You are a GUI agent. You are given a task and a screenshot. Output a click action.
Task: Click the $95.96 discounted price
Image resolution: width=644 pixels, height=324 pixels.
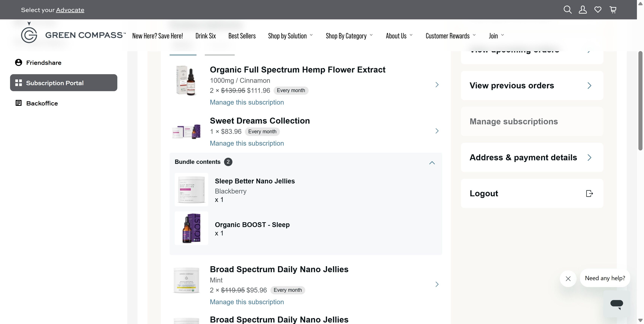click(256, 290)
